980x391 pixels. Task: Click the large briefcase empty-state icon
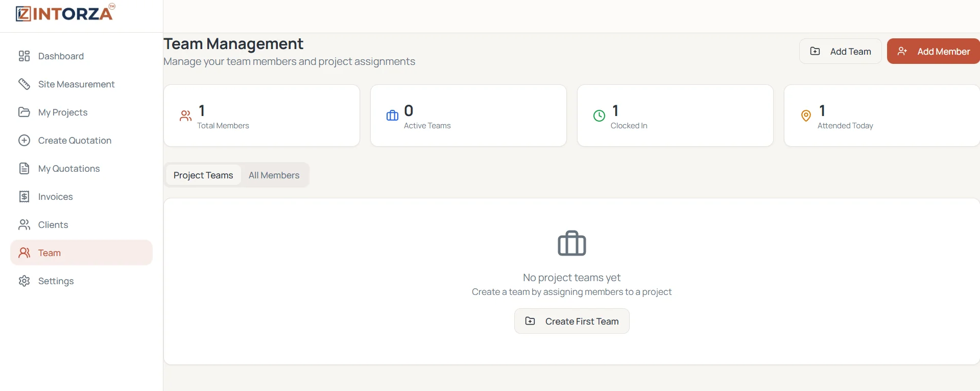(572, 243)
